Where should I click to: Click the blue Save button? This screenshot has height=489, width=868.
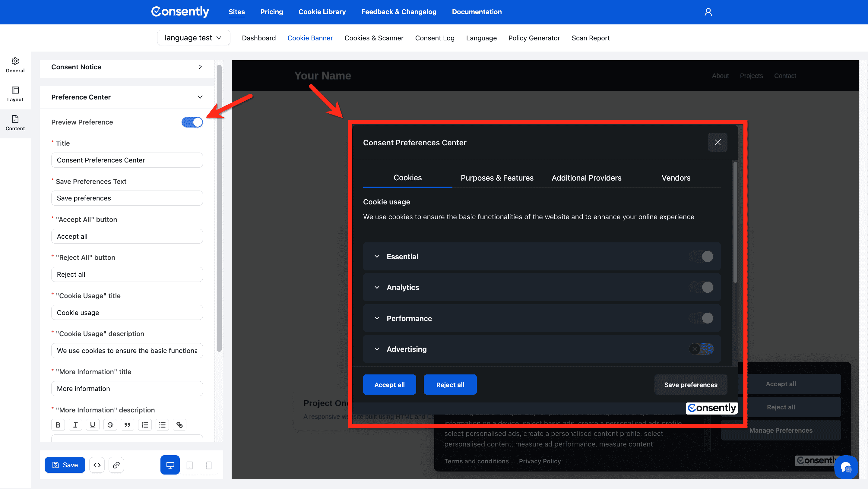point(65,465)
